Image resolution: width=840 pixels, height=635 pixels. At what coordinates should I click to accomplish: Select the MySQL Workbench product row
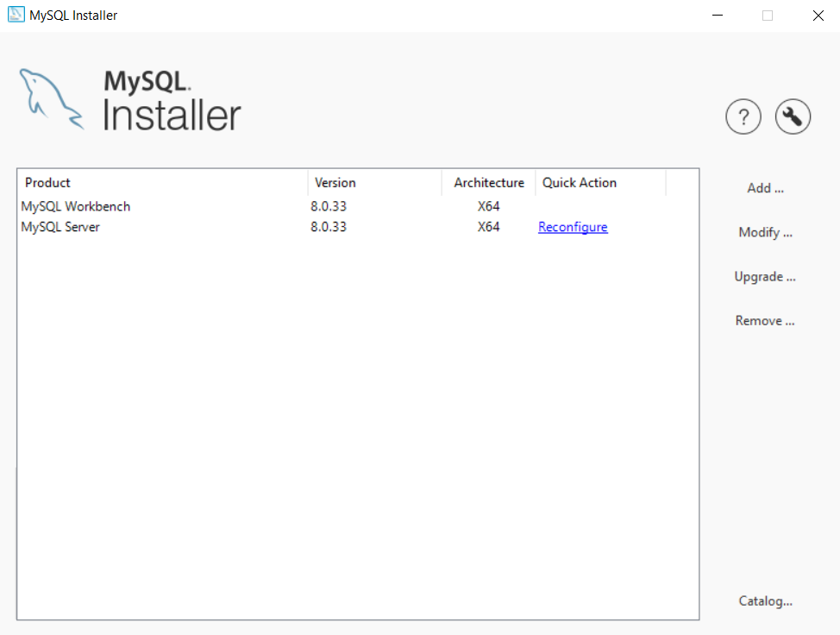76,206
